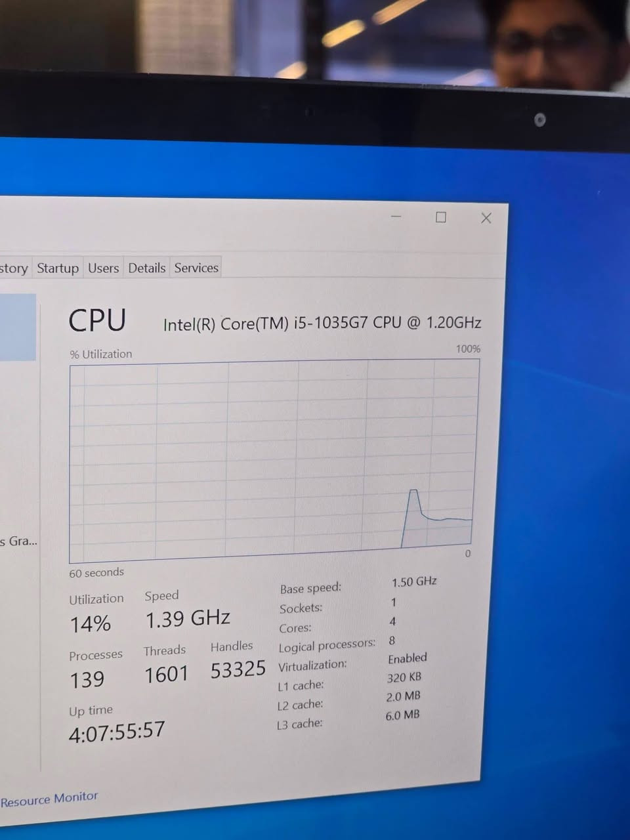Click the processor name 'Intel(R) Core(TM) i5-1035G7'
630x840 pixels.
click(x=266, y=324)
